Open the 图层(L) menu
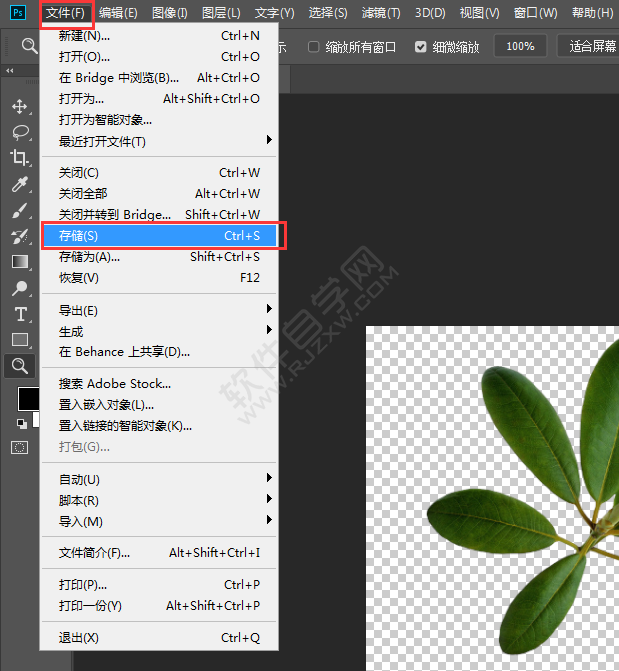This screenshot has width=619, height=671. tap(221, 13)
